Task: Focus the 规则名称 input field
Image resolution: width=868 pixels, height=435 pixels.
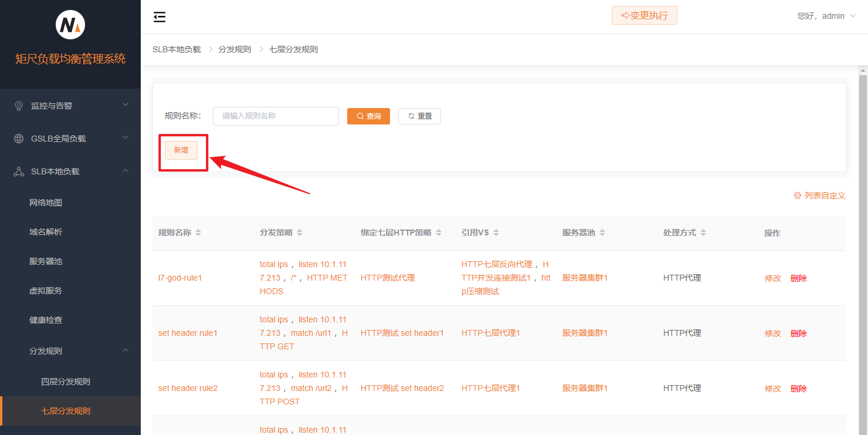Action: point(276,116)
